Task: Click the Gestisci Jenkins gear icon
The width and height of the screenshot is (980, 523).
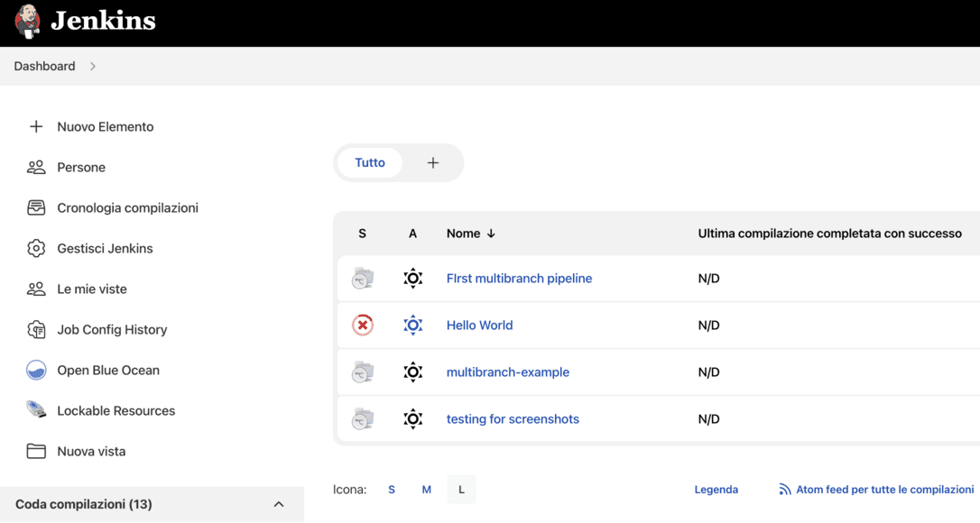Action: coord(36,249)
